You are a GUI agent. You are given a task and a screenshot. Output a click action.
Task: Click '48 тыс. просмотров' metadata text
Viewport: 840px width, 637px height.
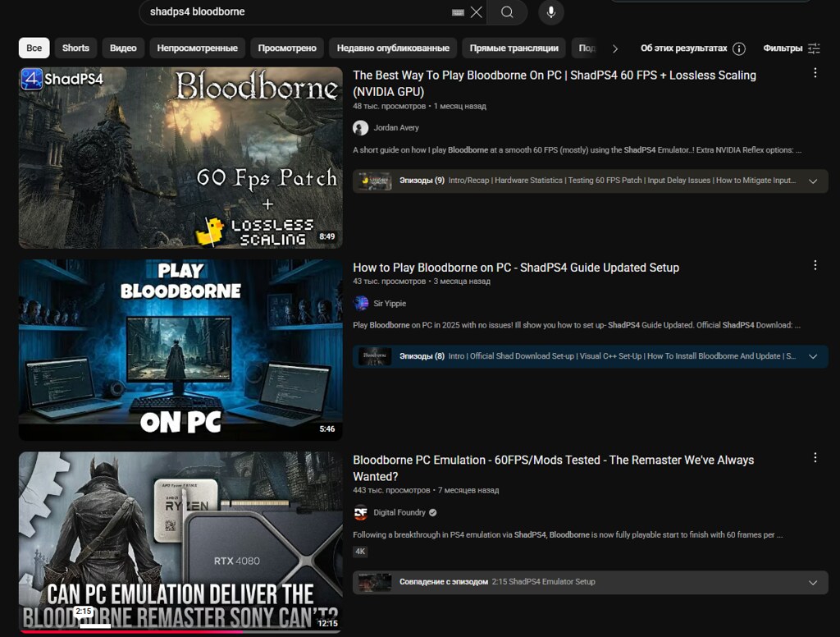click(389, 106)
